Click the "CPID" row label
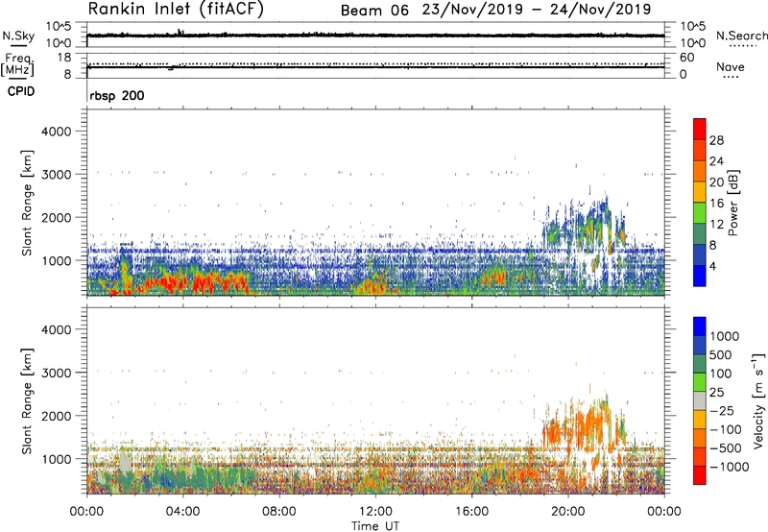The width and height of the screenshot is (768, 532). click(21, 91)
